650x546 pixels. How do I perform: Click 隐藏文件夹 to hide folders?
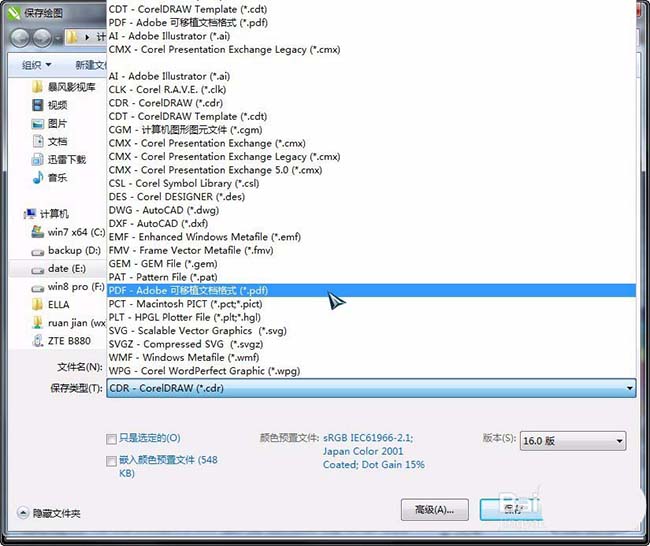tap(49, 513)
